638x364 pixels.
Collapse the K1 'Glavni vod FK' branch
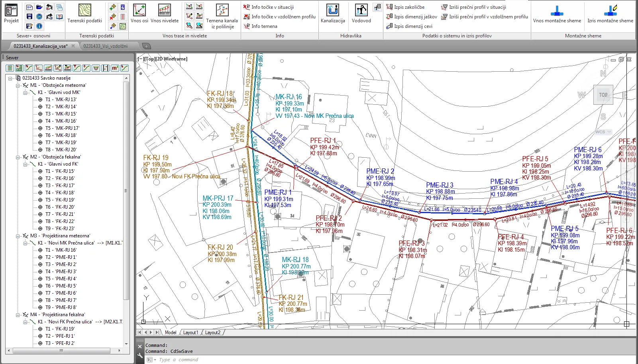point(25,164)
